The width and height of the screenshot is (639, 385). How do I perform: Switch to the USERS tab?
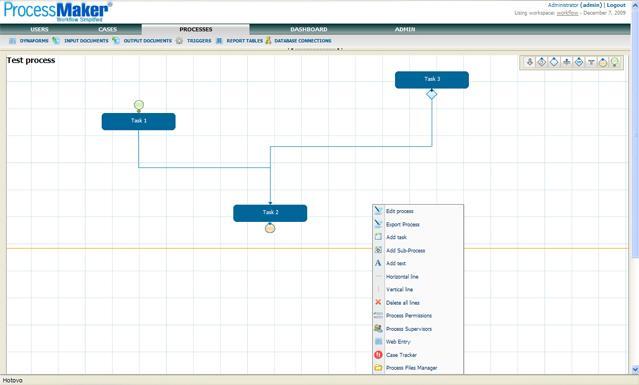tap(39, 29)
